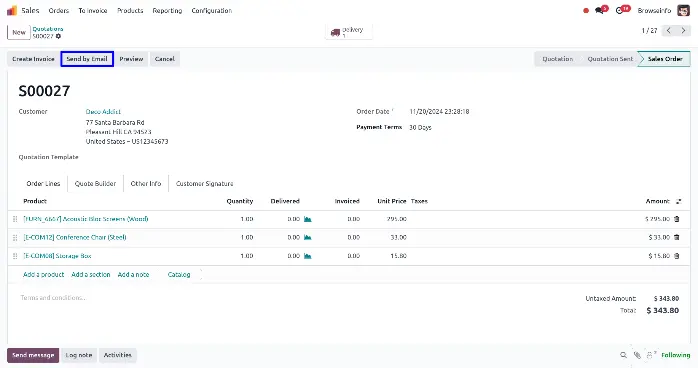The width and height of the screenshot is (698, 368).
Task: Search messages with the magnifier icon
Action: [x=623, y=355]
